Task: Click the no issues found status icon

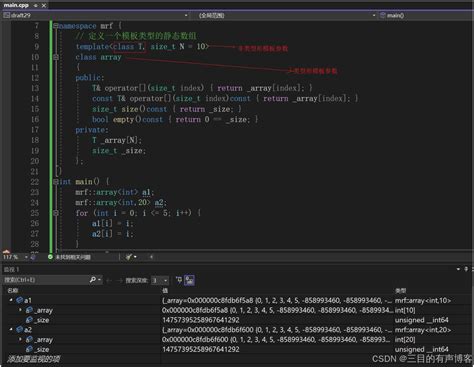Action: click(50, 257)
